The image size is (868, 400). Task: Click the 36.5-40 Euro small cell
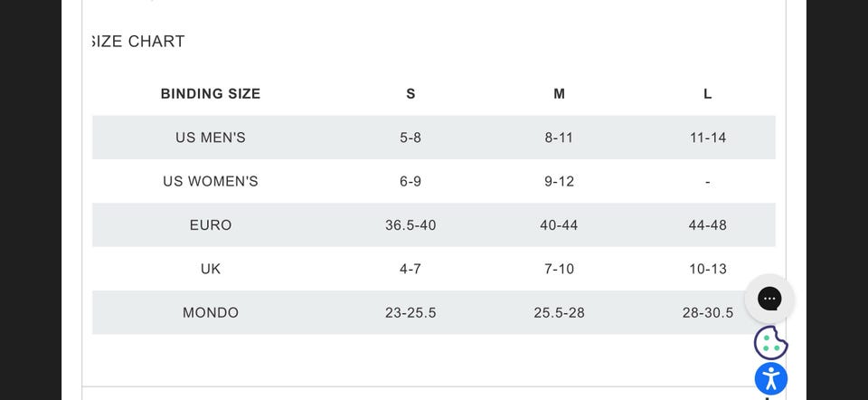(x=410, y=225)
